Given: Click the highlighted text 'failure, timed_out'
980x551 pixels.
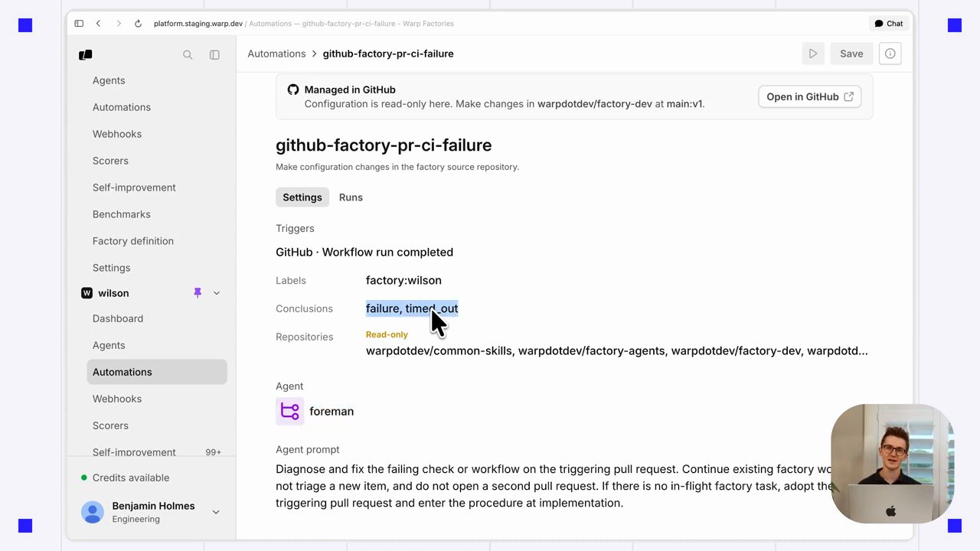Looking at the screenshot, I should click(x=412, y=308).
